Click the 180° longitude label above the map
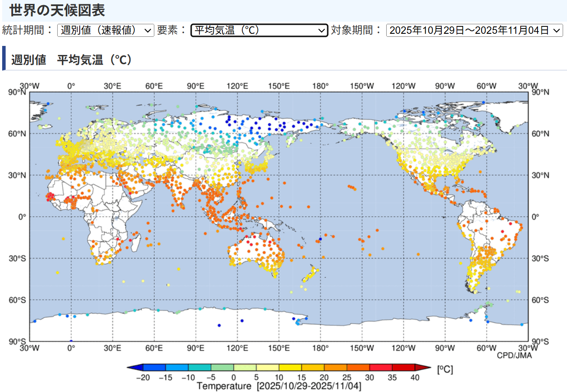The height and width of the screenshot is (392, 567). 320,86
